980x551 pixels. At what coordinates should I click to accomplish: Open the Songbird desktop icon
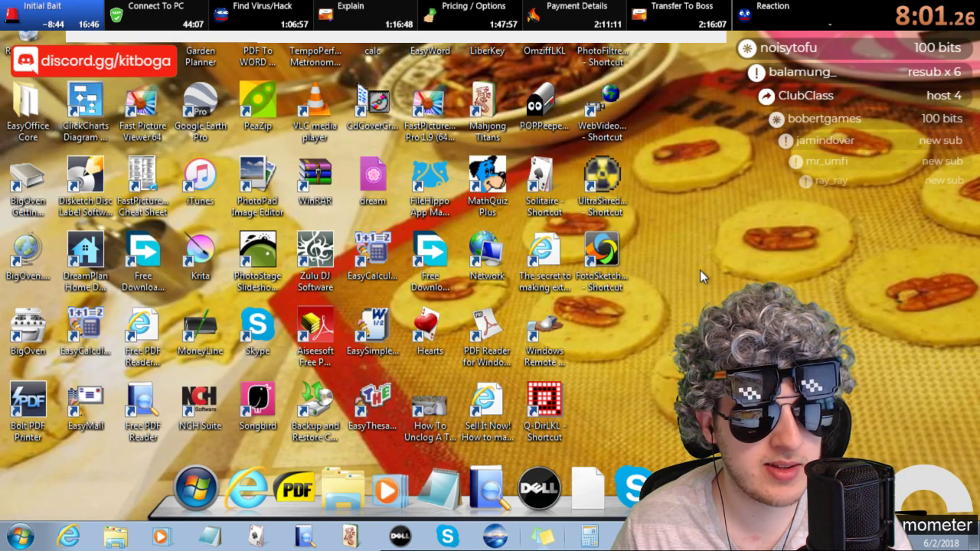pyautogui.click(x=257, y=400)
